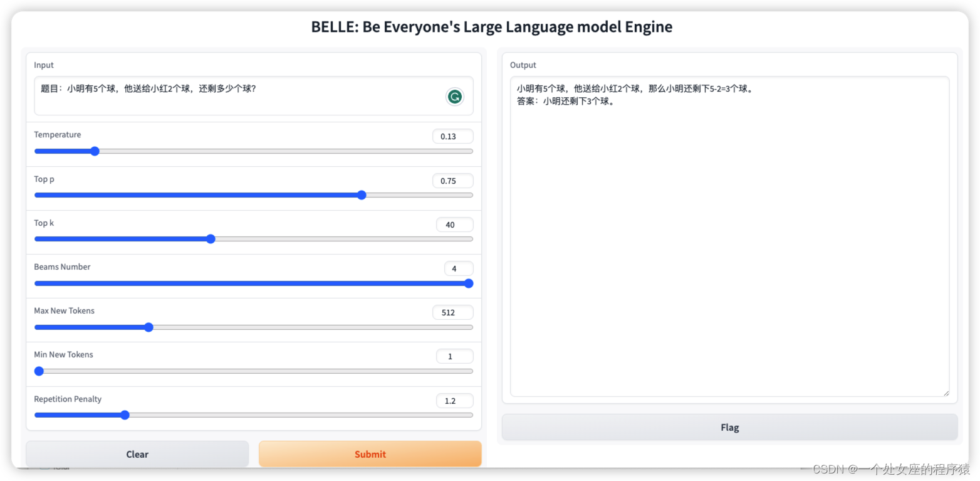The height and width of the screenshot is (481, 980).
Task: Click output line '答案：小明还剩下3个球。'
Action: (x=566, y=101)
